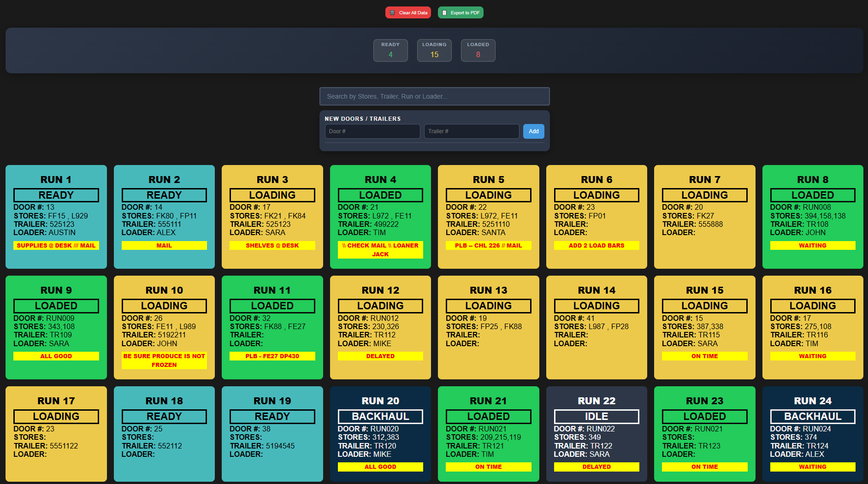The height and width of the screenshot is (484, 868).
Task: Select the LOADED counter tile
Action: click(x=478, y=50)
